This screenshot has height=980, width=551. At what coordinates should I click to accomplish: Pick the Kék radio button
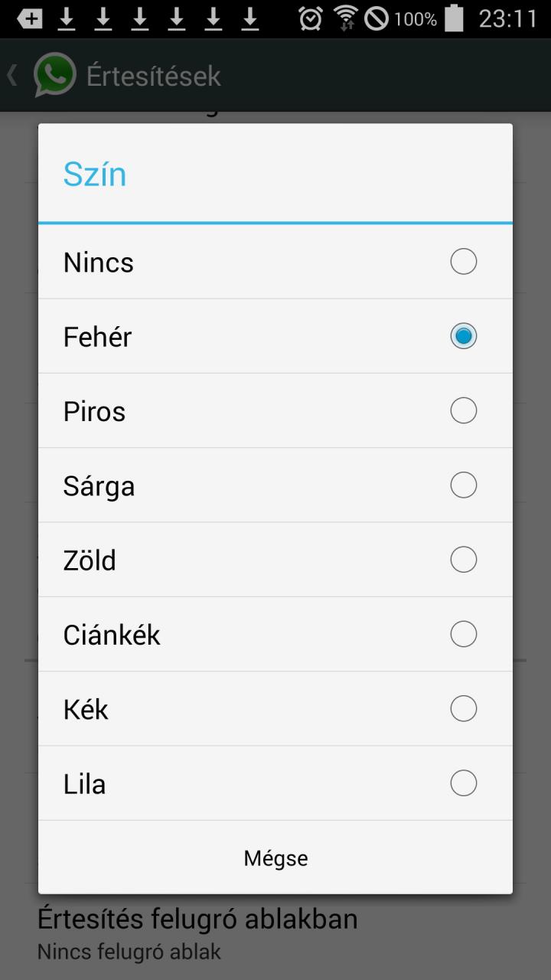(464, 708)
